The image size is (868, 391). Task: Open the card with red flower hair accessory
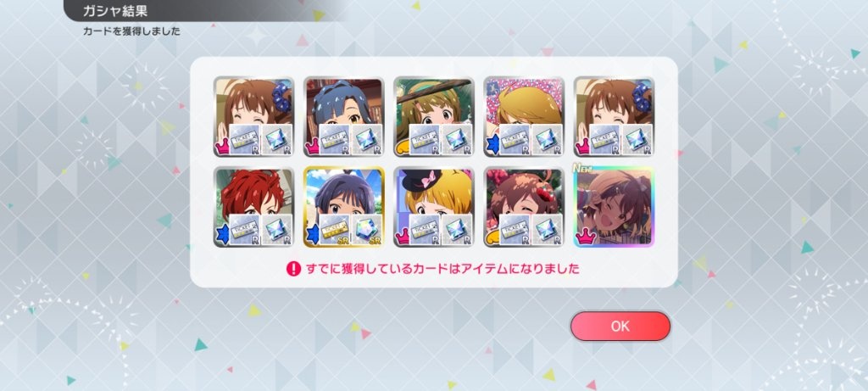524,207
